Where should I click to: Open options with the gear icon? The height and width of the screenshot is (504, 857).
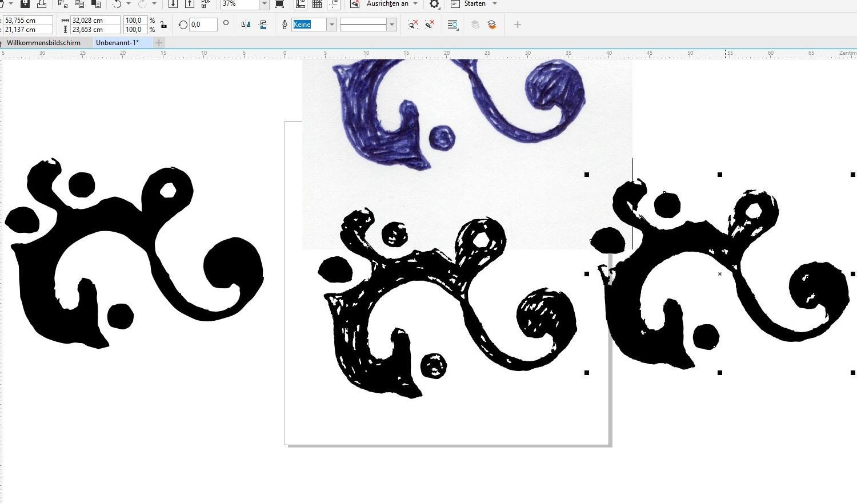[434, 4]
